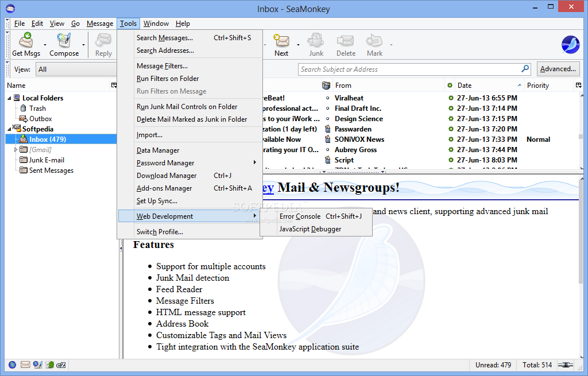Viewport: 588px width, 376px height.
Task: Open Get Msgs dropdown arrow
Action: tap(45, 45)
